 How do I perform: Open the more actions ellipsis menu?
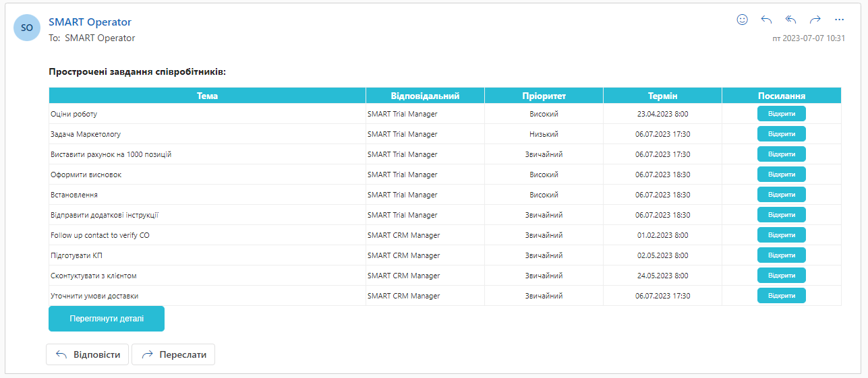tap(839, 20)
